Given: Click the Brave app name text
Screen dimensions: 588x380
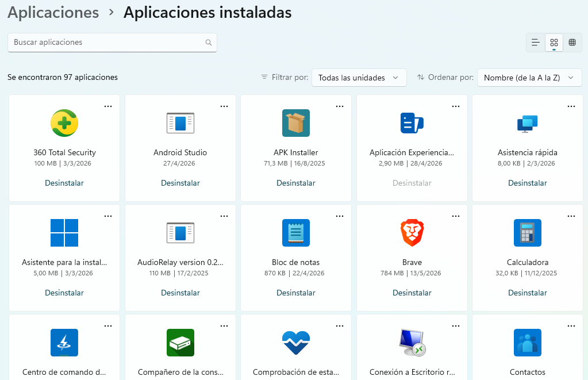Looking at the screenshot, I should click(x=412, y=262).
